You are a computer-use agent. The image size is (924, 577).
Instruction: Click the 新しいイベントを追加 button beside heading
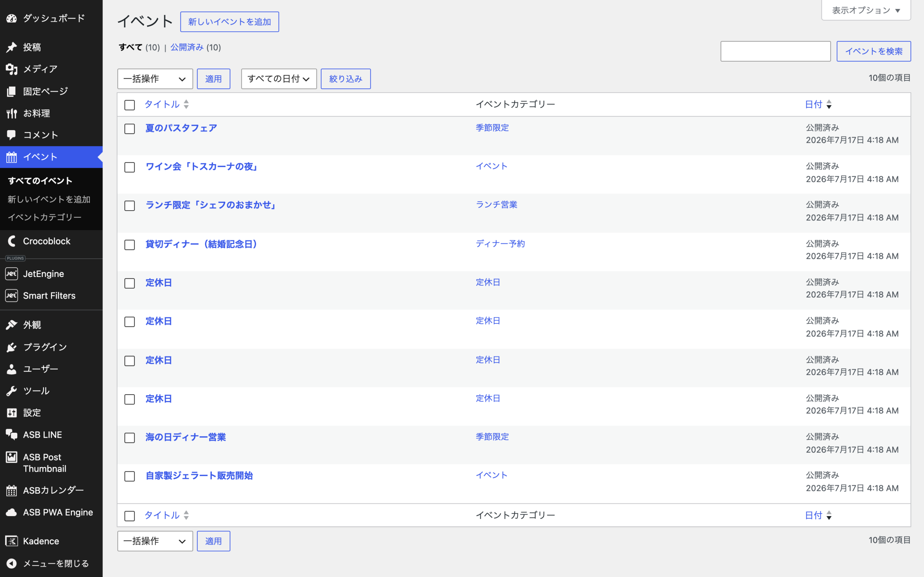click(x=230, y=22)
